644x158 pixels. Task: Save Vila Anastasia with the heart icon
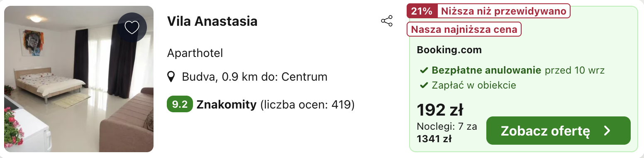click(x=132, y=27)
